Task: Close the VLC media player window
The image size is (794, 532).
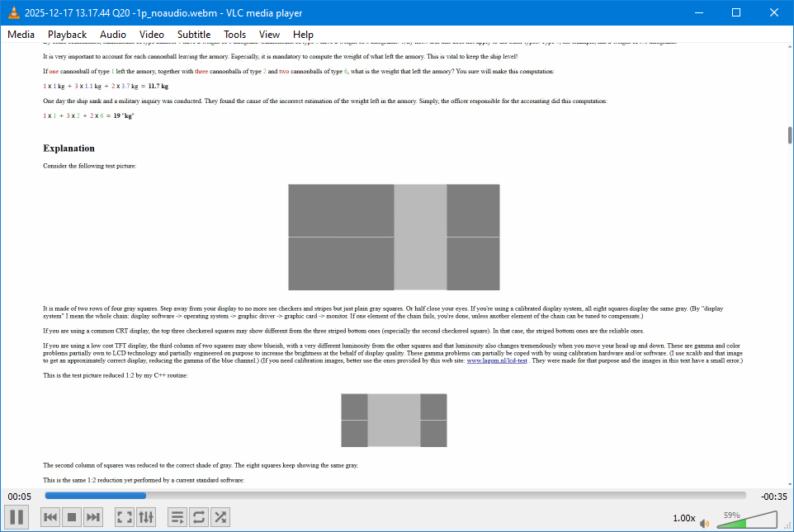Action: (773, 12)
